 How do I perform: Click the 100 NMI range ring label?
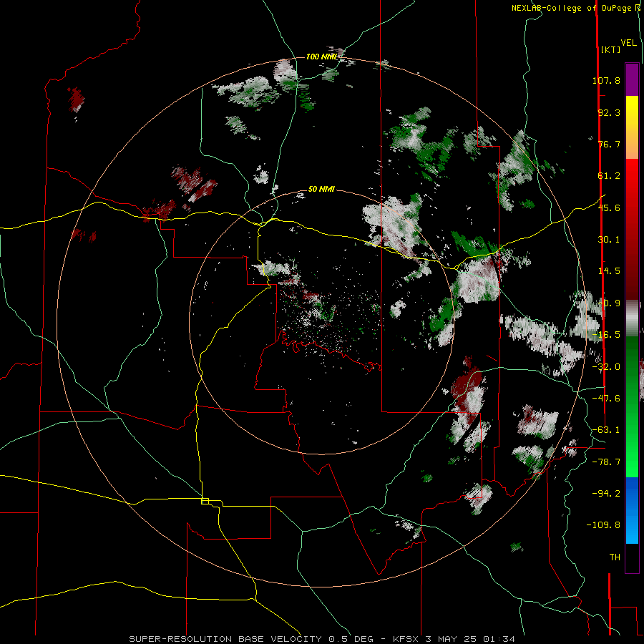pos(321,57)
